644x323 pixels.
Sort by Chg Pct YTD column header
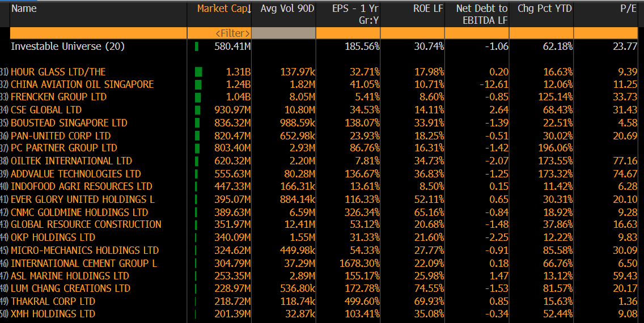545,8
